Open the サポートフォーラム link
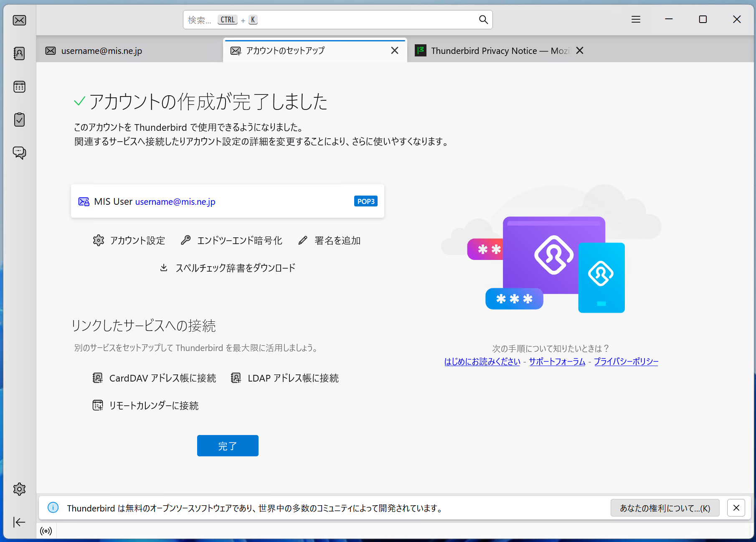Screen dimensions: 756x542 [557, 361]
